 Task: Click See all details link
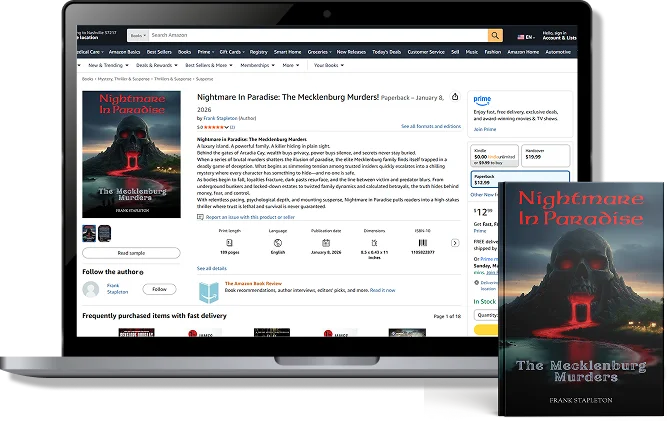(212, 268)
